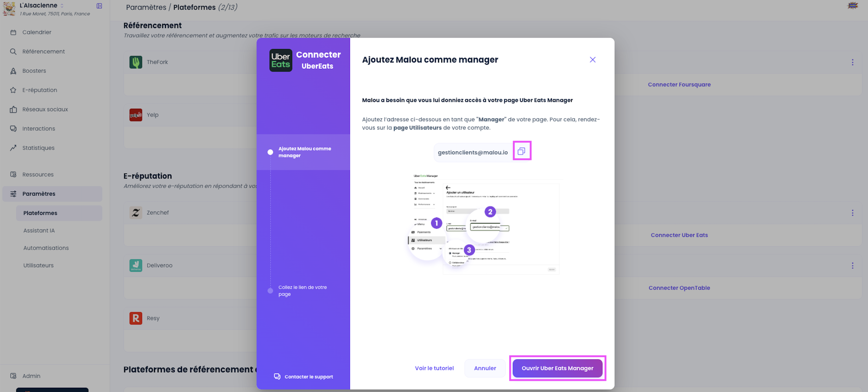Click the Yelp platform icon
The width and height of the screenshot is (868, 392).
(x=135, y=115)
